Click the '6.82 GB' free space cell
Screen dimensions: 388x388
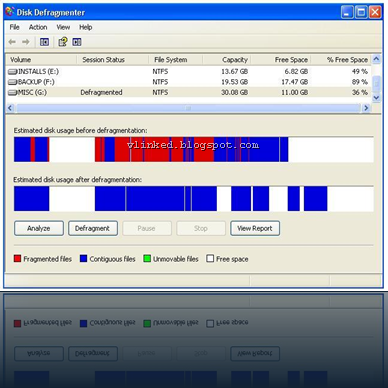click(296, 72)
